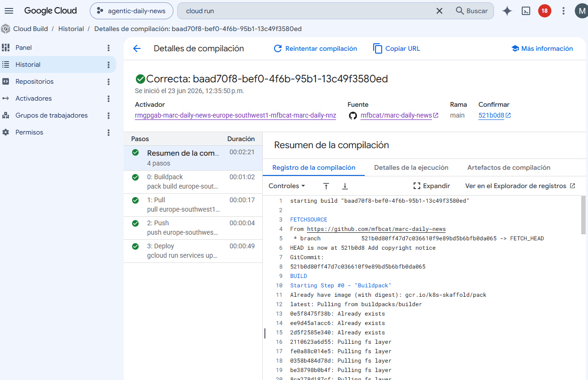Open the rmgpgab-marc-daily-news trigger link

pyautogui.click(x=235, y=115)
